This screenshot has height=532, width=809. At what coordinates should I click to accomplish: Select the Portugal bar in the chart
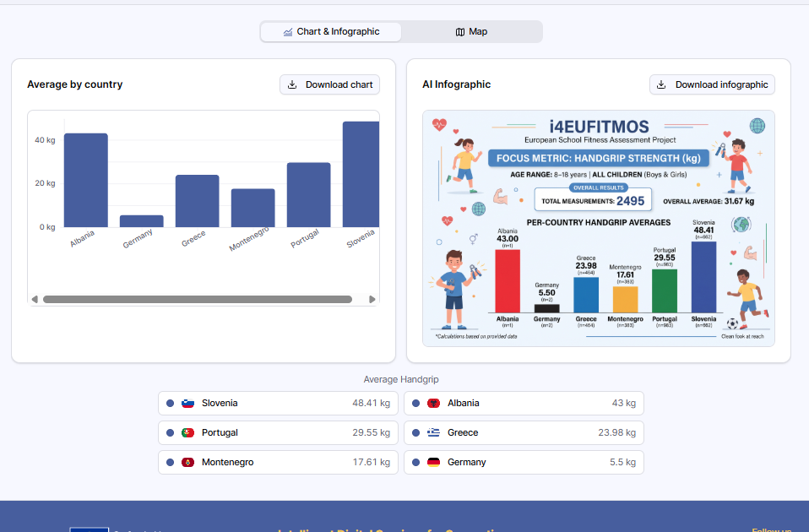click(308, 194)
